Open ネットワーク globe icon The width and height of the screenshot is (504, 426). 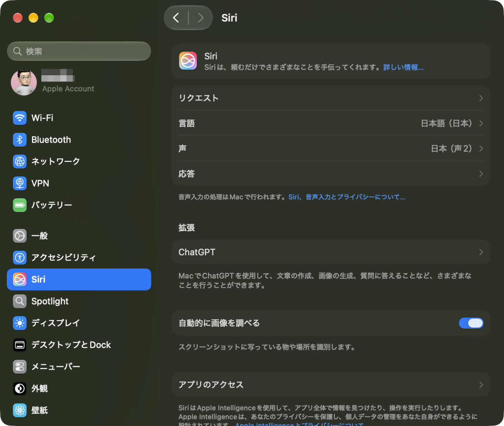(x=20, y=162)
